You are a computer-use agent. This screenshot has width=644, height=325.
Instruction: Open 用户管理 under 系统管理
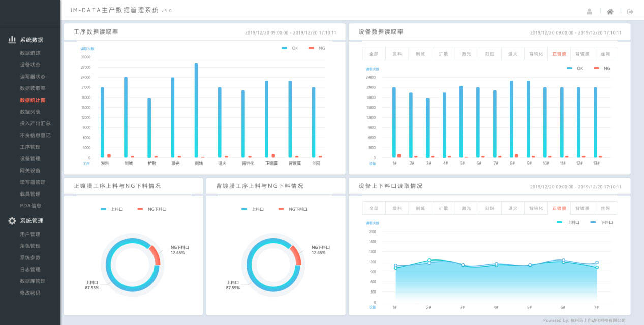[x=30, y=234]
